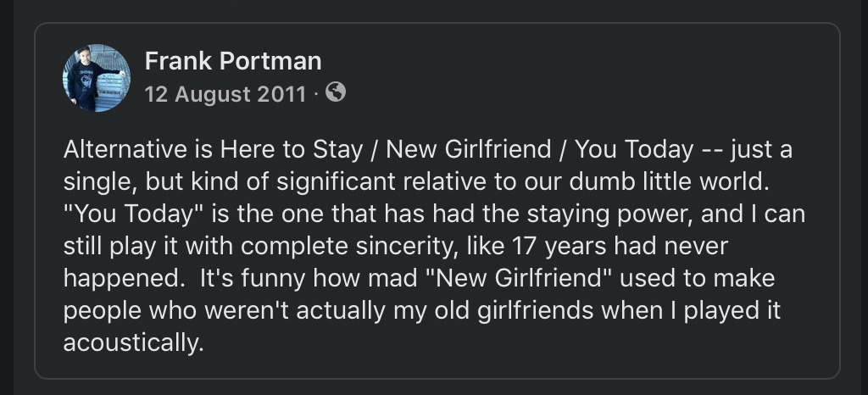Image resolution: width=868 pixels, height=395 pixels.
Task: Open Frank Portman's profile picture
Action: 96,78
